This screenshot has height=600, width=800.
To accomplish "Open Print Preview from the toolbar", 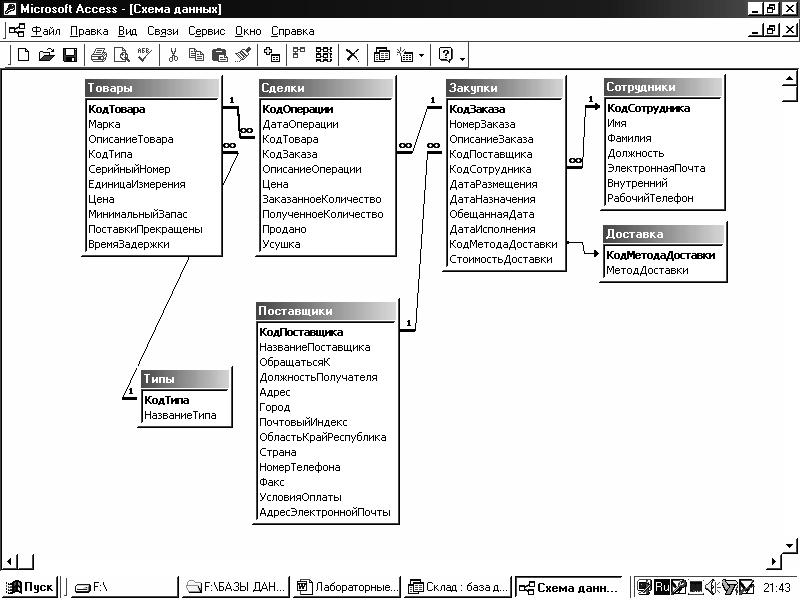I will [x=121, y=55].
